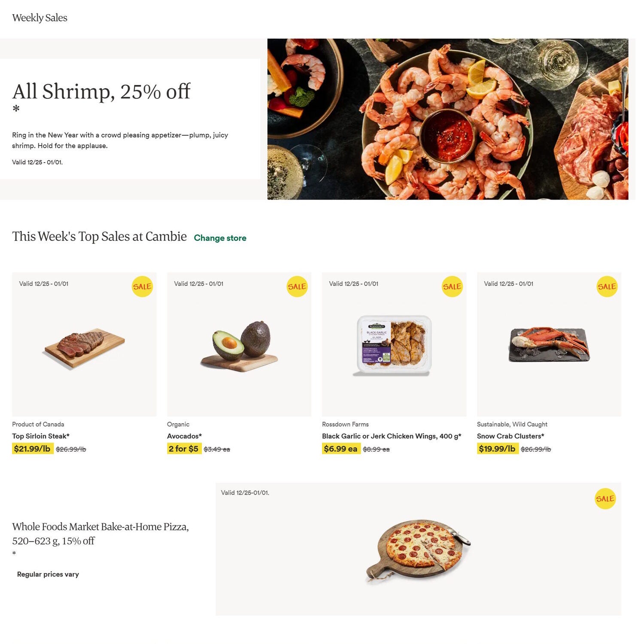
Task: Click the $6.99 ea chicken wings price
Action: (340, 448)
